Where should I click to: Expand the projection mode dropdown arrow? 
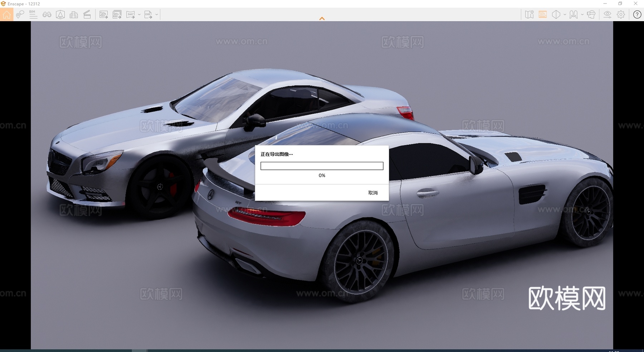(565, 15)
